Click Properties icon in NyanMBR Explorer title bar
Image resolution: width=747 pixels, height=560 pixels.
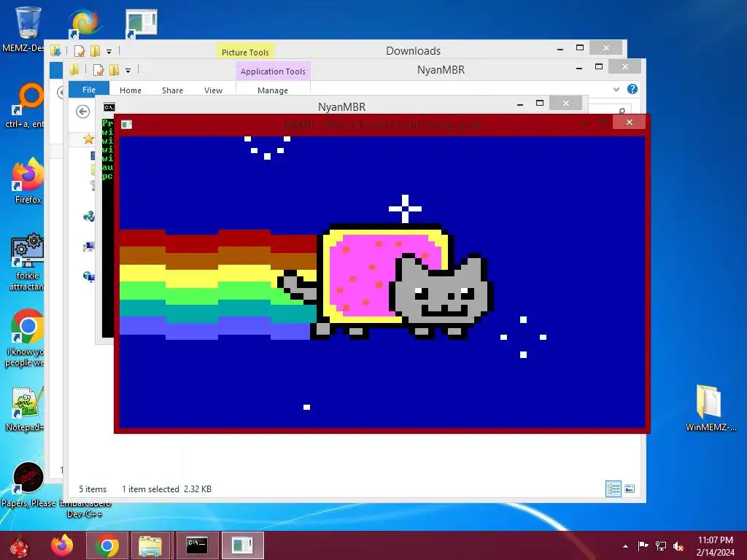pos(98,70)
